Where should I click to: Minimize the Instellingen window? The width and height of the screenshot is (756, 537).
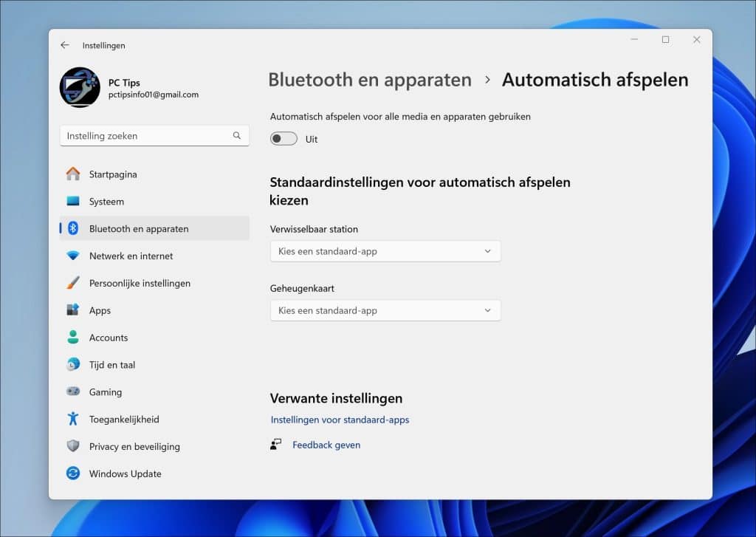click(634, 40)
